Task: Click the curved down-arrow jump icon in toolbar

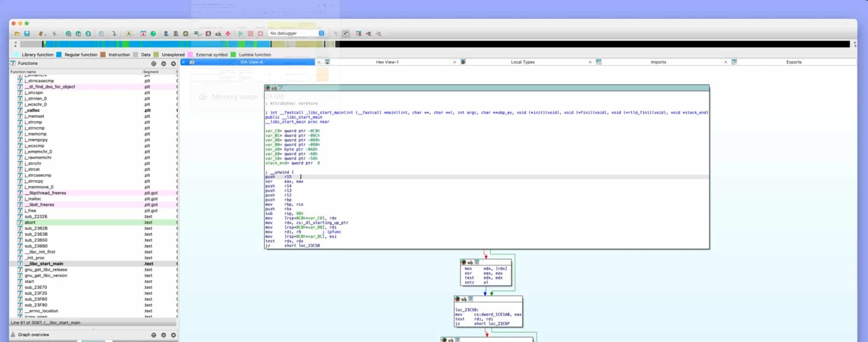Action: (114, 34)
